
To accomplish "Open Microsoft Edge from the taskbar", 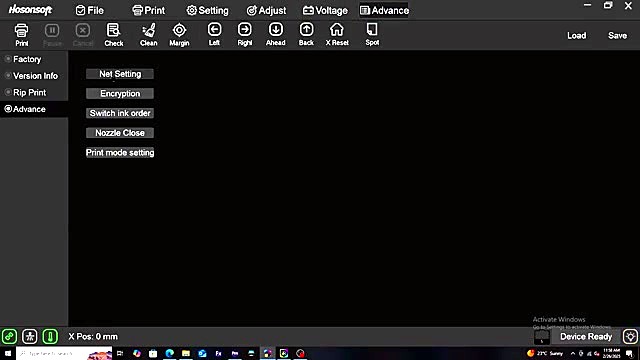I will pos(169,353).
